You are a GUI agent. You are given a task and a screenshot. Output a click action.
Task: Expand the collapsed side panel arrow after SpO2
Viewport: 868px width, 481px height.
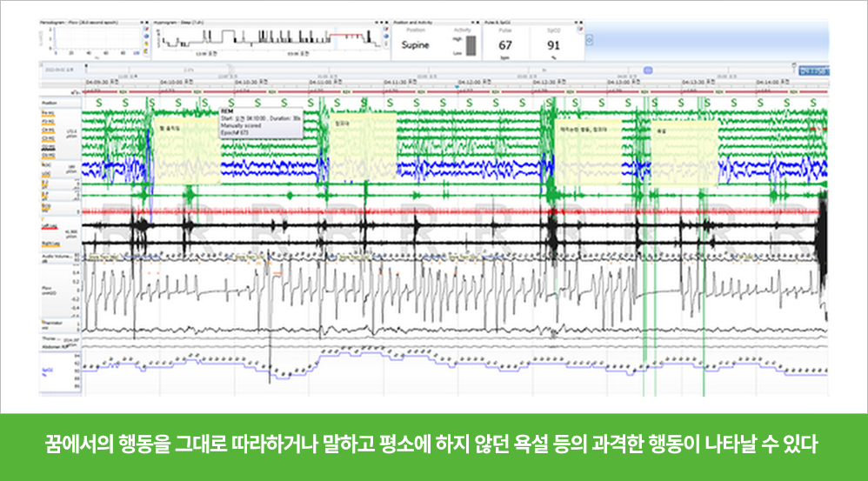point(589,40)
